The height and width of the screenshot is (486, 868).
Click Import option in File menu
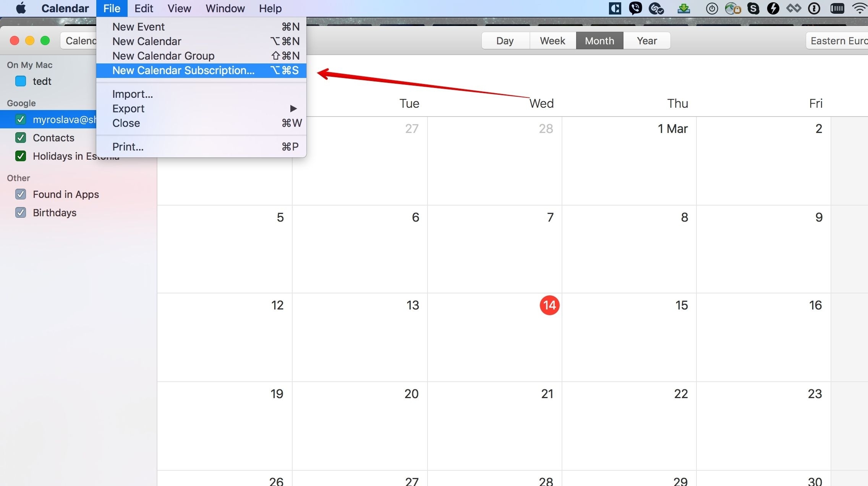(x=133, y=94)
